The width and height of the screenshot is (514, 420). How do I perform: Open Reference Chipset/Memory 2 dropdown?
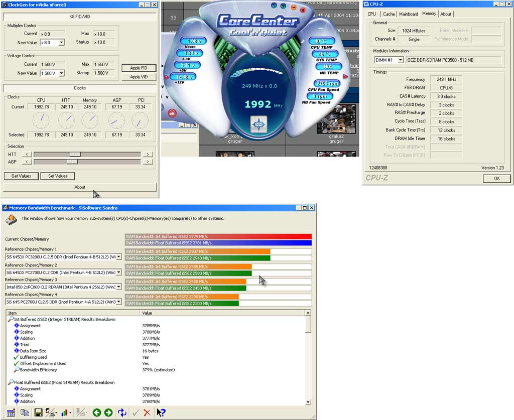[x=119, y=272]
